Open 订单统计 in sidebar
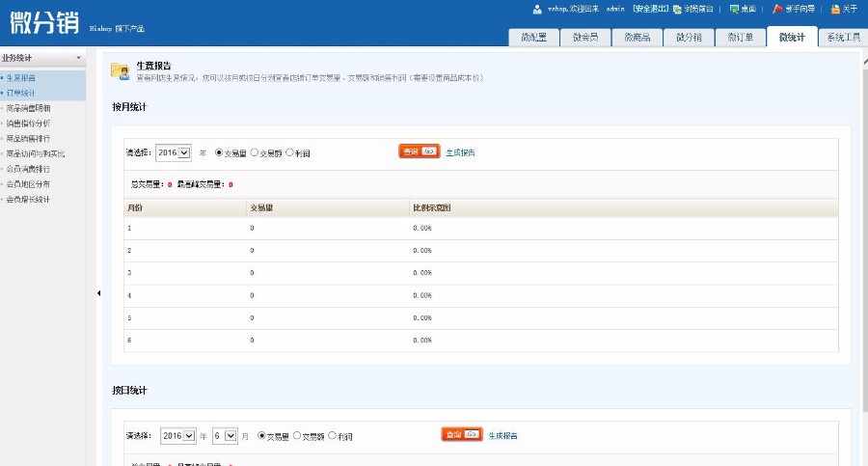This screenshot has width=868, height=466. 21,93
